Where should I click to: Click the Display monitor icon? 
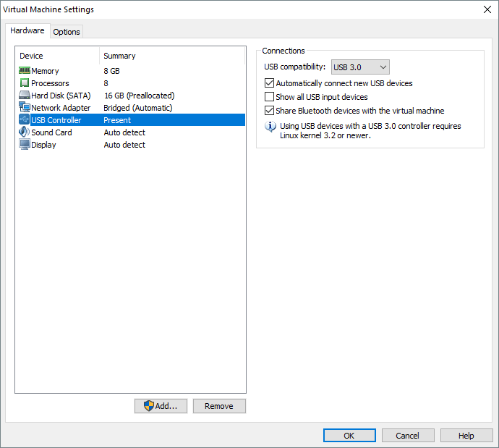[25, 145]
